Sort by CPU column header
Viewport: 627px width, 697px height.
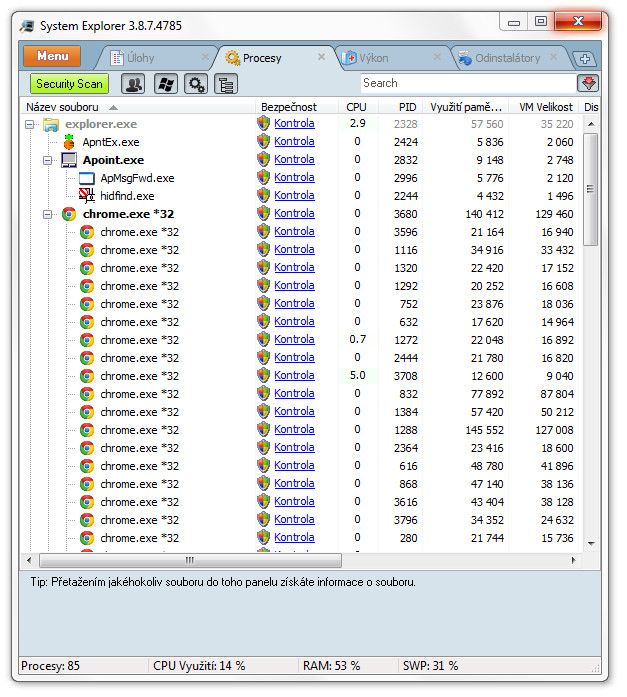point(357,107)
